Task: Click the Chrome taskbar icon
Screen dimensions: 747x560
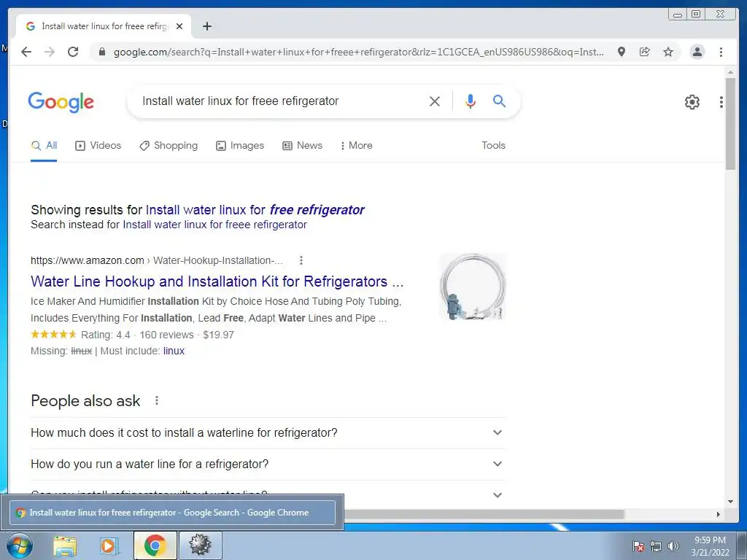Action: click(x=155, y=545)
